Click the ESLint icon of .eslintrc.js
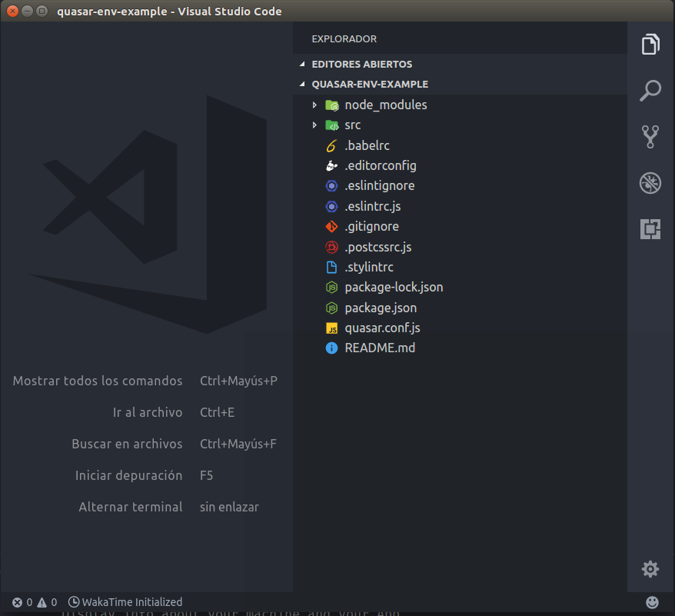The image size is (675, 616). pos(331,207)
